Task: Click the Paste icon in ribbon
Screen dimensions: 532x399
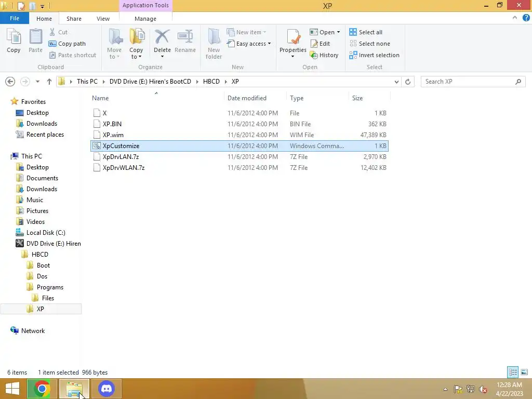Action: pos(35,37)
